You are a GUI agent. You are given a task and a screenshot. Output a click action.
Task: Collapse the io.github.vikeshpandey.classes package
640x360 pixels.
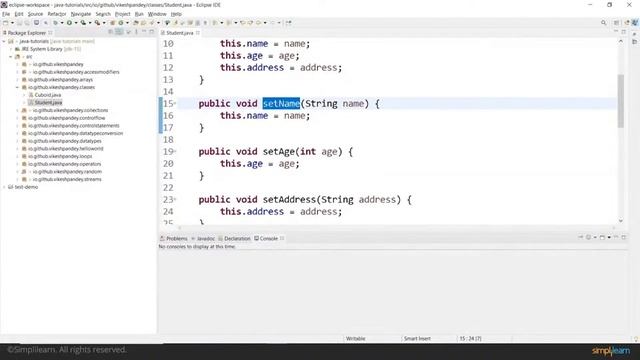(18, 87)
